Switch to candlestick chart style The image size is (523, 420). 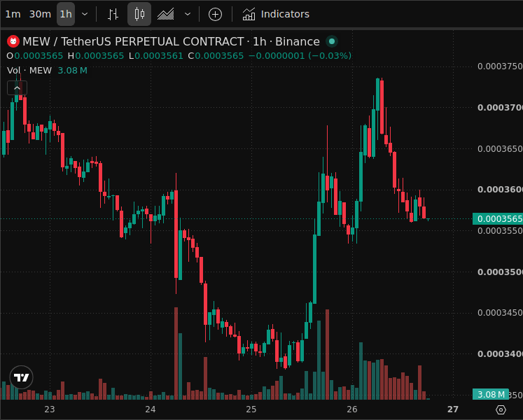click(x=139, y=14)
